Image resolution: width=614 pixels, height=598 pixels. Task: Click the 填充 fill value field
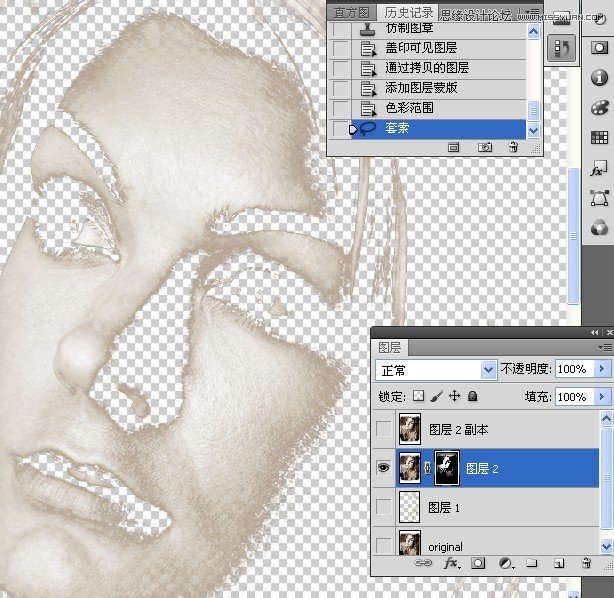[574, 397]
